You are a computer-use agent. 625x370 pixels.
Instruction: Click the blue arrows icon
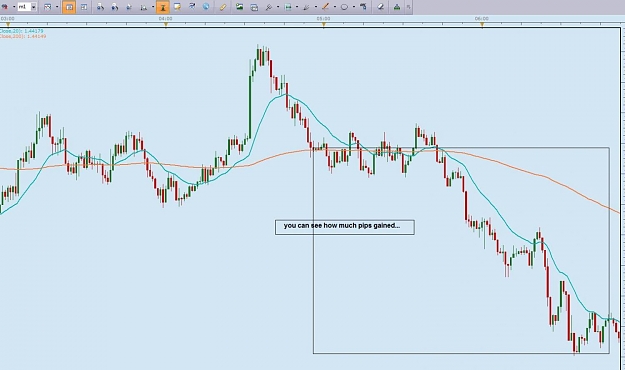click(192, 6)
